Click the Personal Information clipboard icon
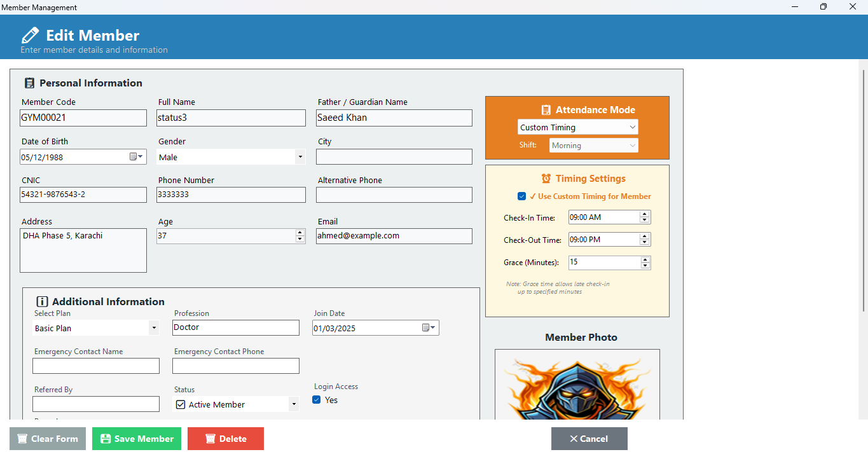 click(x=29, y=83)
